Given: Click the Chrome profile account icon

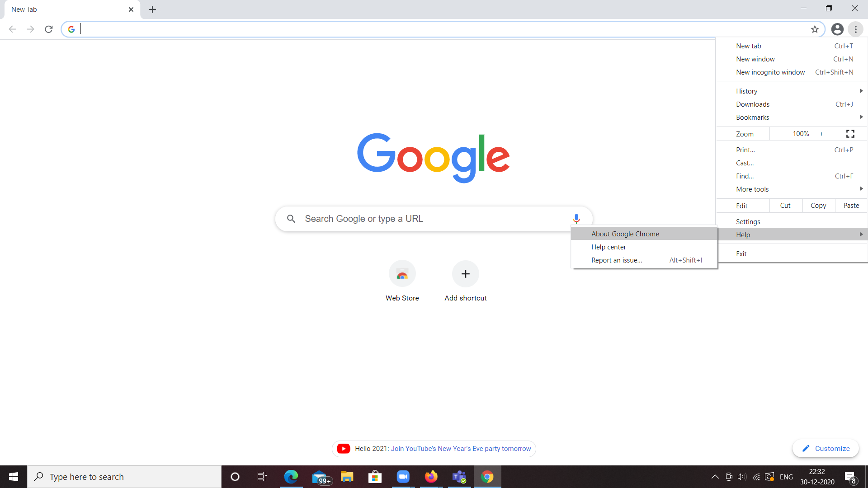Looking at the screenshot, I should click(837, 28).
